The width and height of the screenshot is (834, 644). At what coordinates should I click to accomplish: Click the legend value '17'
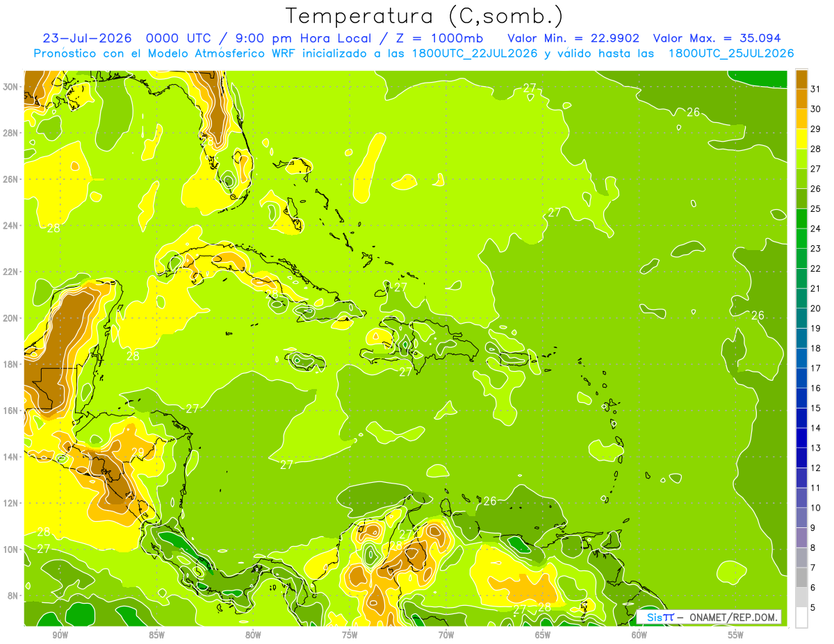coord(816,368)
